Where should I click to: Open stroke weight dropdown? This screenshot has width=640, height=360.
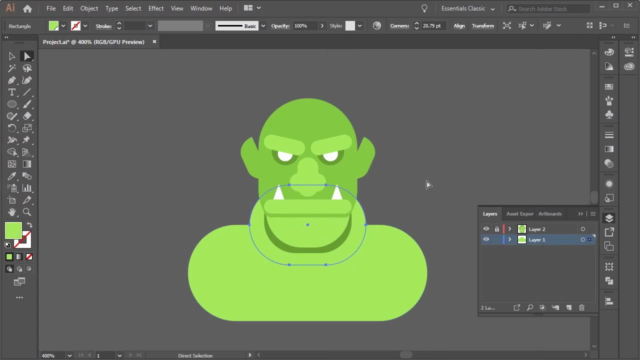coord(150,26)
